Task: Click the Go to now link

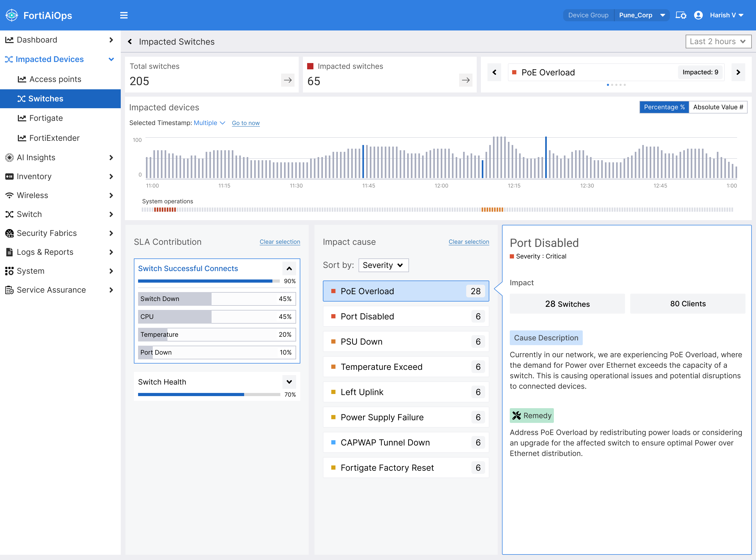Action: [245, 123]
